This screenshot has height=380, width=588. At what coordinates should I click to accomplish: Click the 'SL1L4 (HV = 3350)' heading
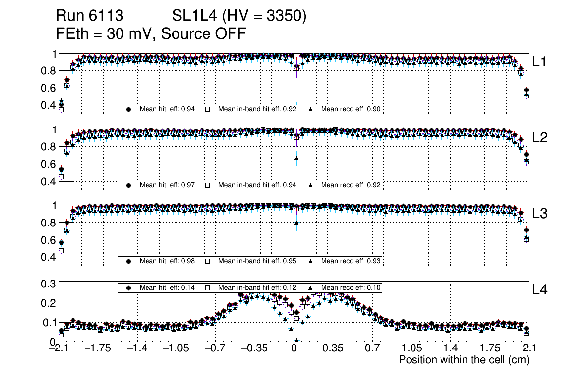coord(239,16)
